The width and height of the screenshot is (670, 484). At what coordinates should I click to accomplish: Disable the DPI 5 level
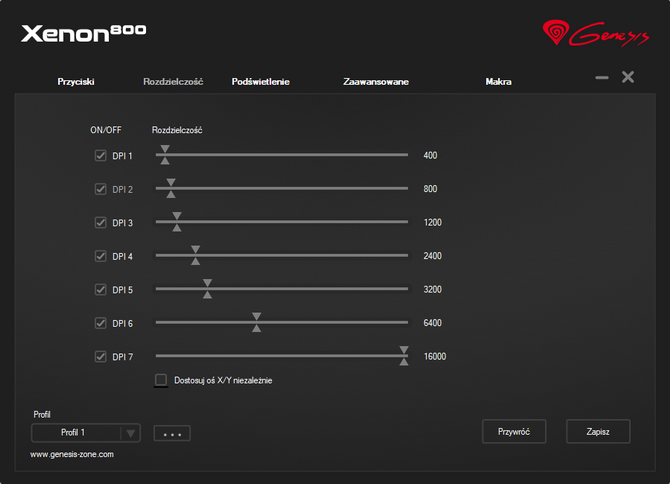(100, 290)
